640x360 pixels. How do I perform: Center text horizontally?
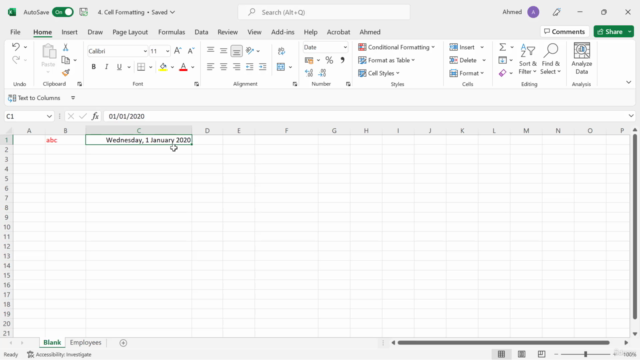click(x=223, y=67)
